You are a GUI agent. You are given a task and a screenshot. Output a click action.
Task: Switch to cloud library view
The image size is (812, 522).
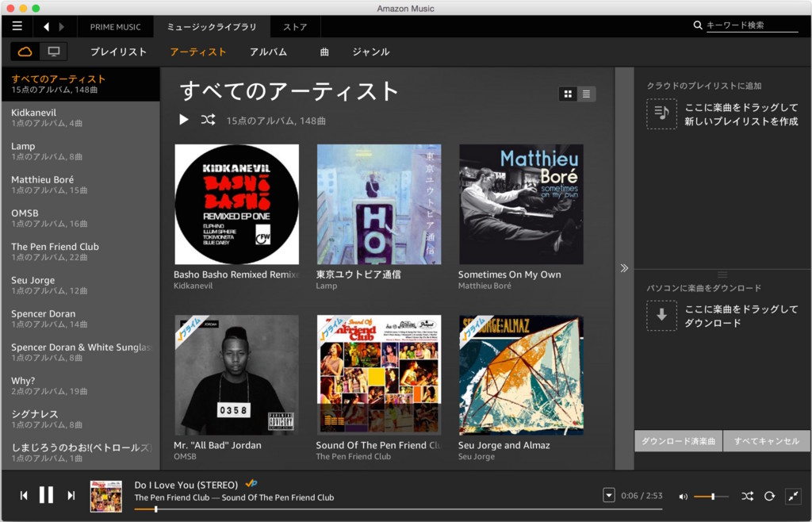[x=25, y=52]
